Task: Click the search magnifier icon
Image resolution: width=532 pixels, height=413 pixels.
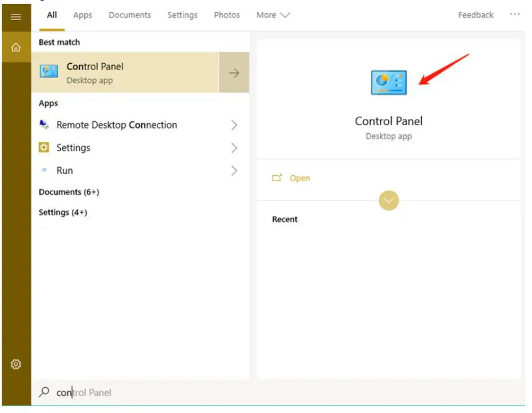Action: pos(44,392)
